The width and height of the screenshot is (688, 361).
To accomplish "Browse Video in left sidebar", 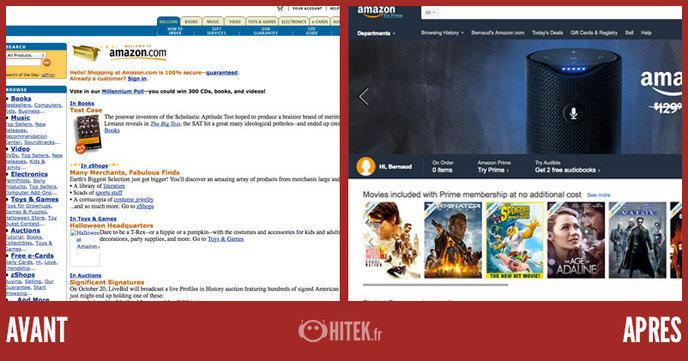I will click(x=21, y=149).
